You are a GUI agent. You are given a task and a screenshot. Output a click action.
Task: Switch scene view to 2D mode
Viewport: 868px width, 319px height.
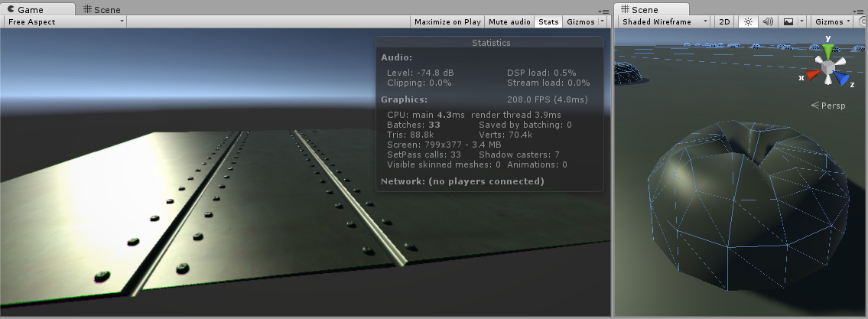[x=724, y=22]
